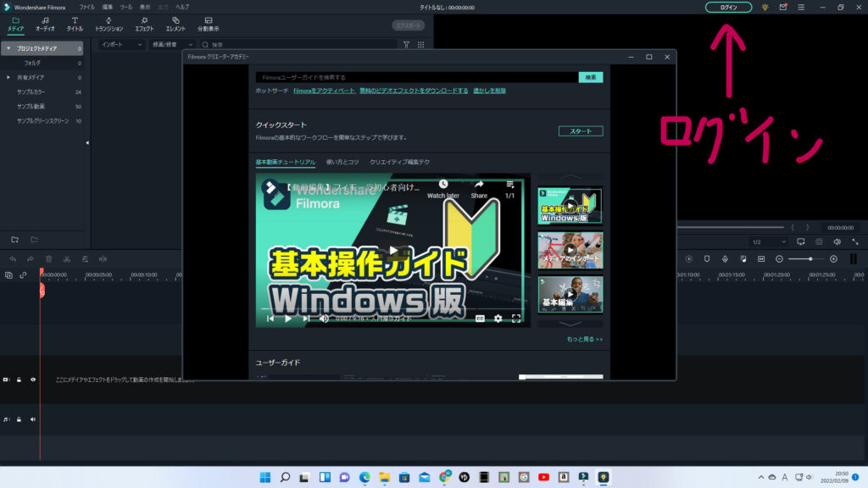Click the add track icon on the timeline
868x488 pixels.
click(8, 275)
